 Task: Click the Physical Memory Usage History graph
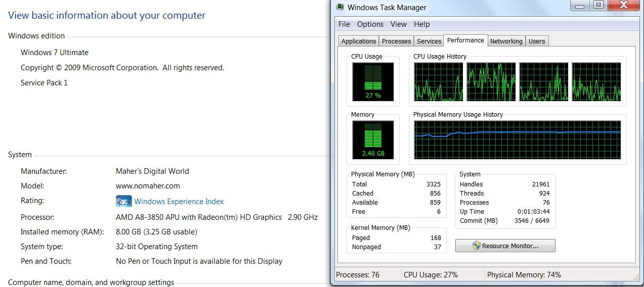coord(518,139)
